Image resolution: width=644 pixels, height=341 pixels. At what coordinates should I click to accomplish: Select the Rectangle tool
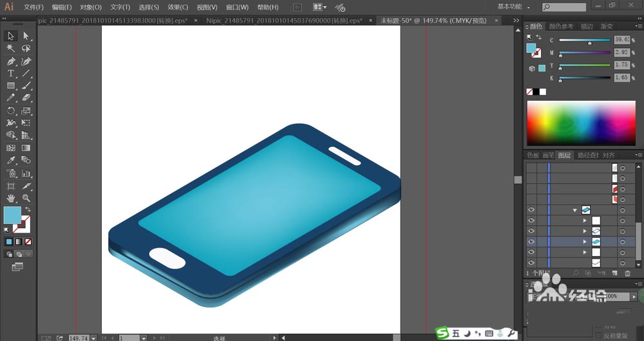(11, 86)
